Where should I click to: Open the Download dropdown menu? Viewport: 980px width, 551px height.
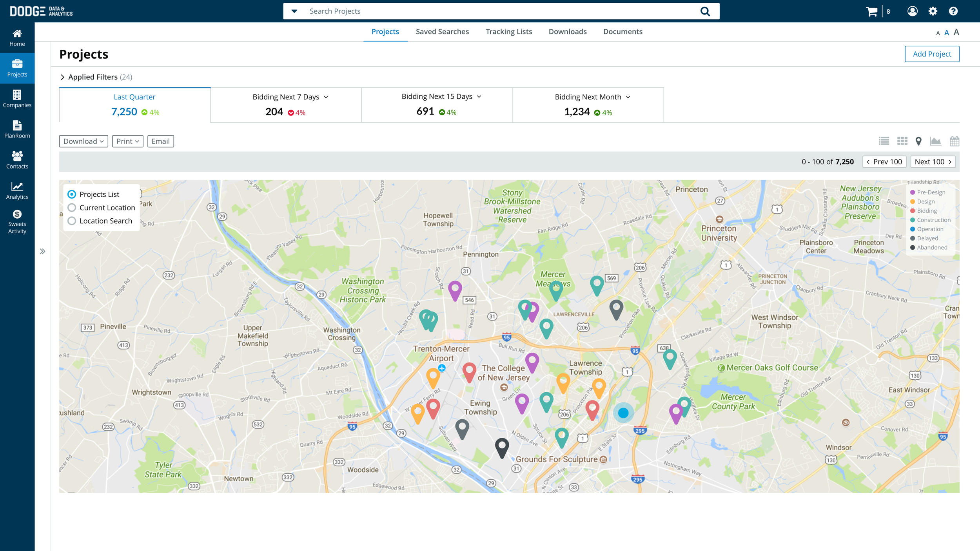point(83,141)
